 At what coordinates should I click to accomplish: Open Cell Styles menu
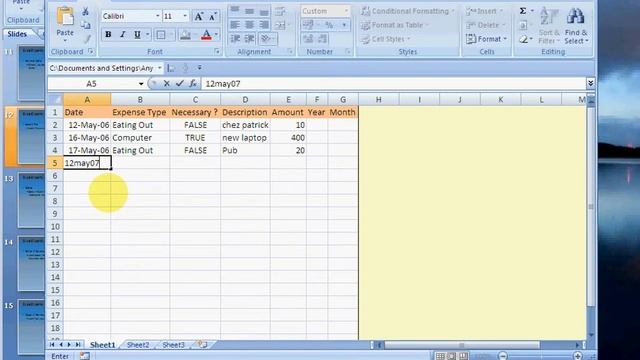coord(386,39)
